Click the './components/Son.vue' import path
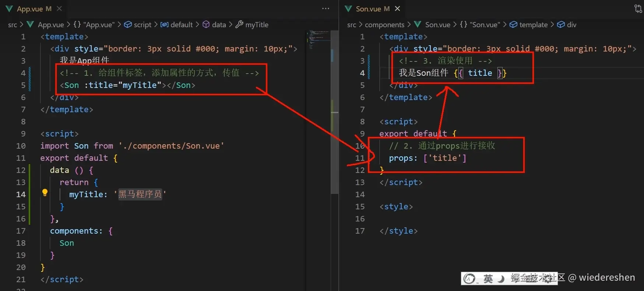The width and height of the screenshot is (644, 291). coord(171,146)
